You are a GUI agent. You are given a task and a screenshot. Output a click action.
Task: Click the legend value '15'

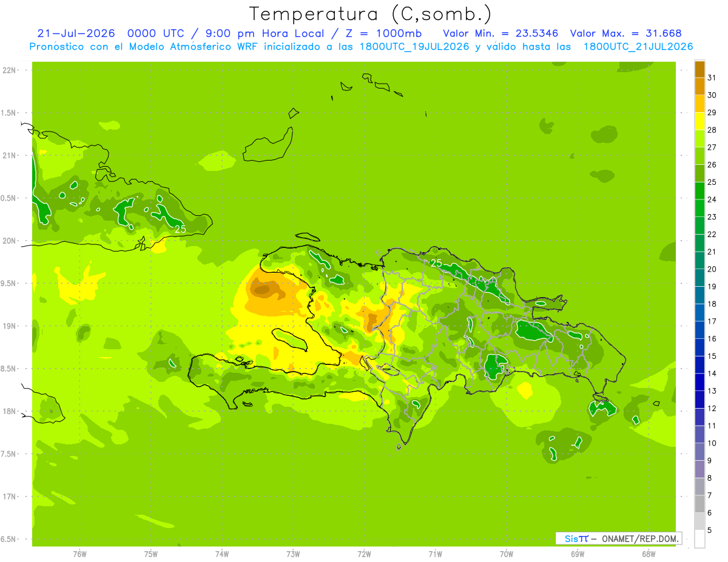(712, 356)
